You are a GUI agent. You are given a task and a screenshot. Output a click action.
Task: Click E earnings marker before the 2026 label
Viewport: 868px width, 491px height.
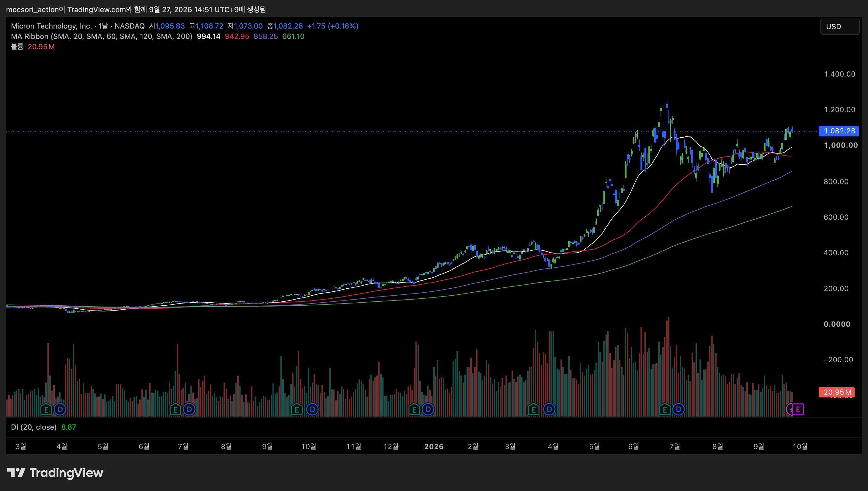pyautogui.click(x=414, y=410)
